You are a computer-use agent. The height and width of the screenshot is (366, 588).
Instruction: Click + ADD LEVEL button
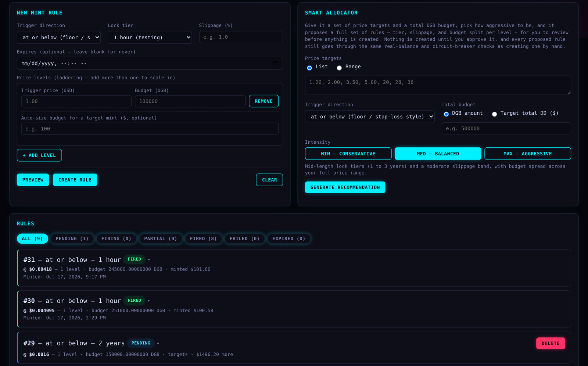tap(39, 155)
